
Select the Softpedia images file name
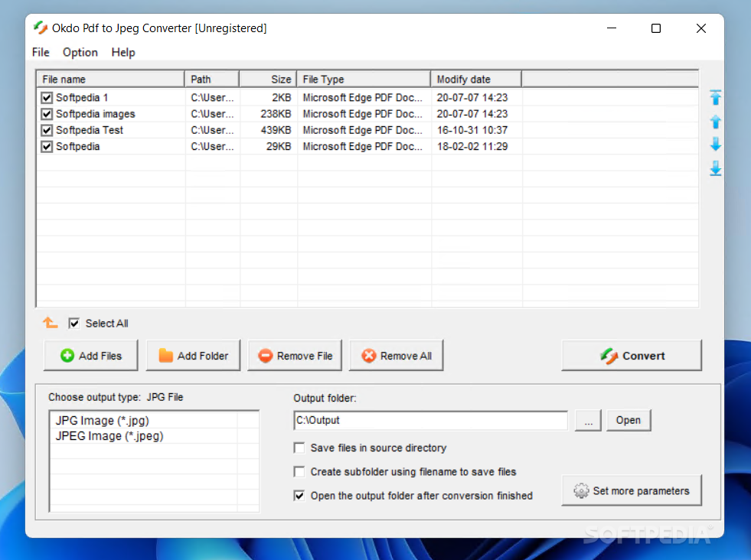coord(96,114)
